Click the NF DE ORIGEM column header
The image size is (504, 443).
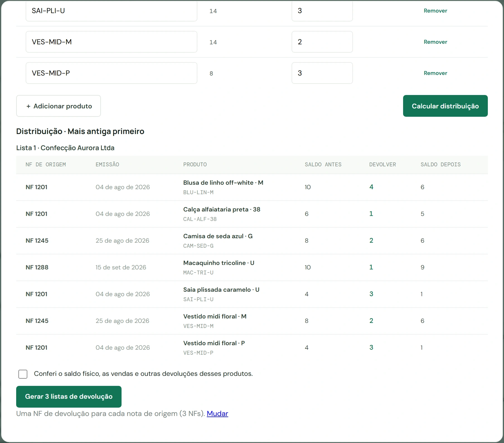(46, 164)
